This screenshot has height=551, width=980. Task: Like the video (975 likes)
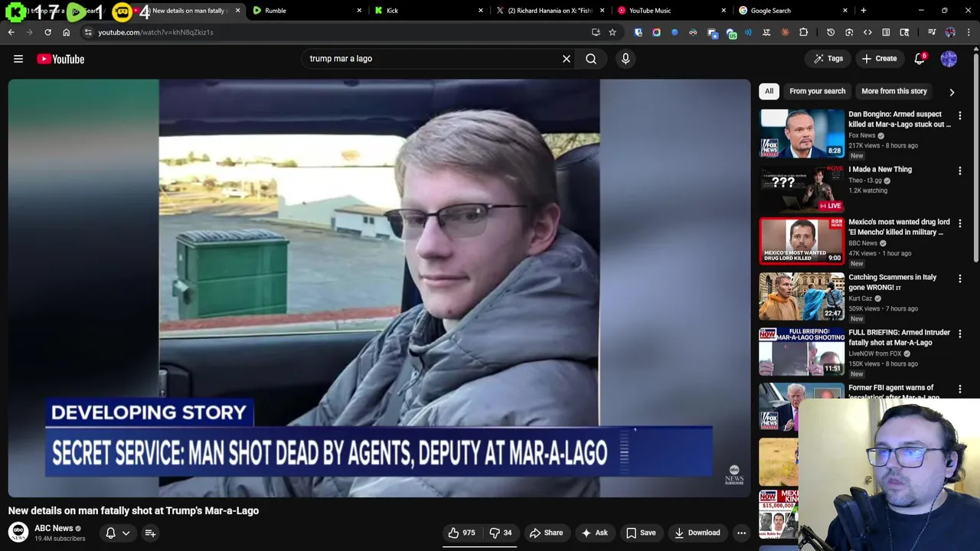point(462,533)
